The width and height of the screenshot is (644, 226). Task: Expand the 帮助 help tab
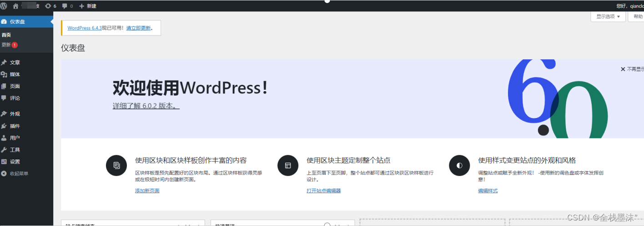coord(636,16)
